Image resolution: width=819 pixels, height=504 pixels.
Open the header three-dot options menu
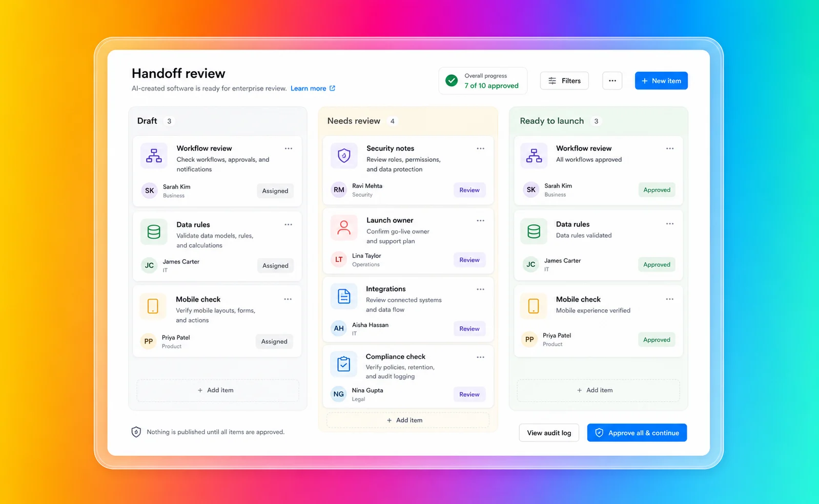coord(612,80)
